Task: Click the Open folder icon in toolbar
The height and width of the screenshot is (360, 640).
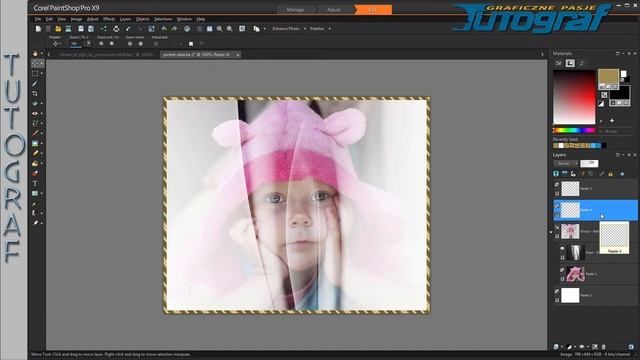Action: (x=58, y=29)
